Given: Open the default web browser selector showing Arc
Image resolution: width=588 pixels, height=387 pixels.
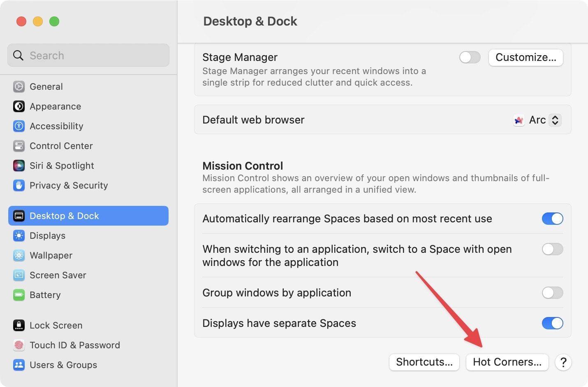Looking at the screenshot, I should coord(555,120).
